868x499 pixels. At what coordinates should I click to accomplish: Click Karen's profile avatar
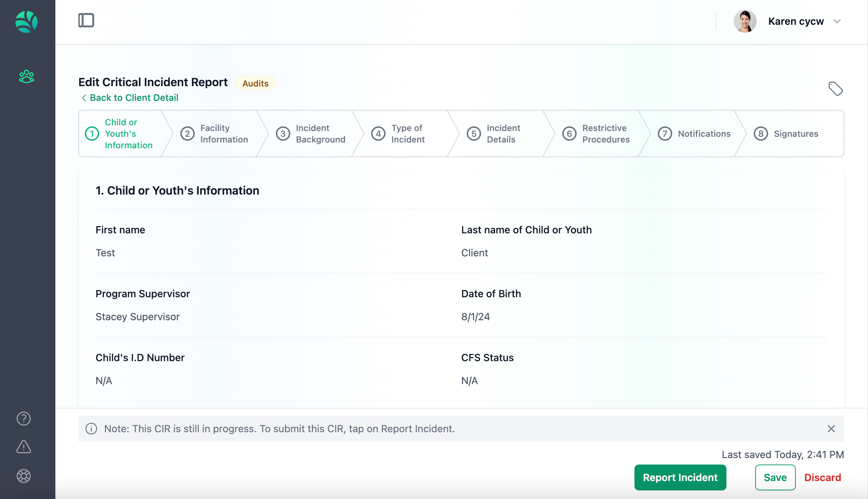pyautogui.click(x=745, y=21)
